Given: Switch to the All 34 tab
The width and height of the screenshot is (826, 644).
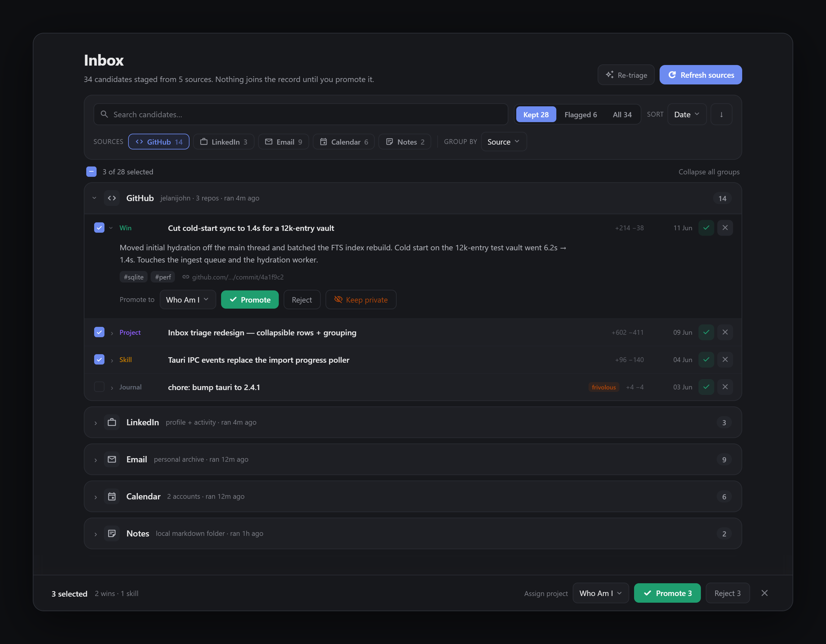Looking at the screenshot, I should 622,114.
